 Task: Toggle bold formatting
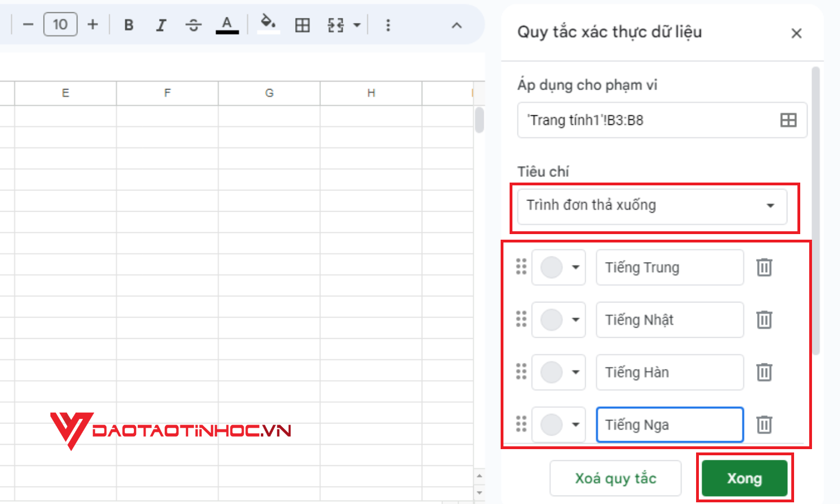click(129, 25)
